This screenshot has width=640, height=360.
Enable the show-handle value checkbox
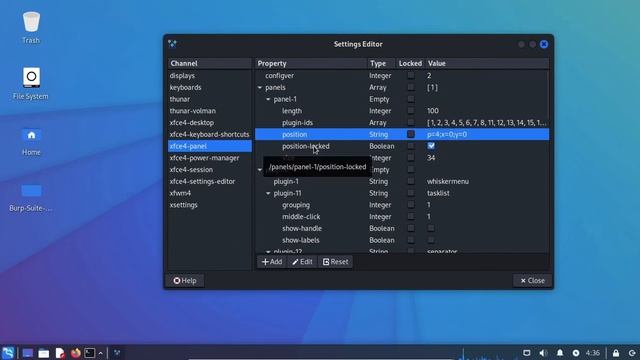point(431,228)
